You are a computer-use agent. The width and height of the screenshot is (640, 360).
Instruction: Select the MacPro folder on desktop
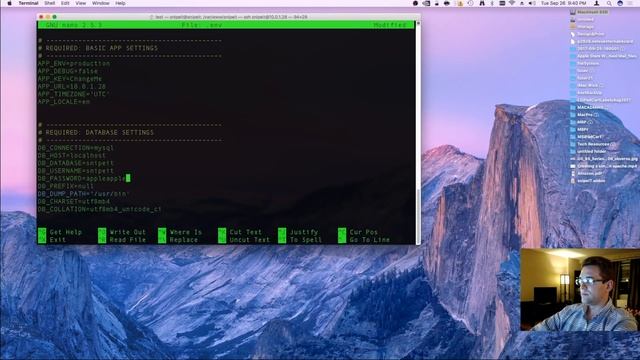coord(584,115)
